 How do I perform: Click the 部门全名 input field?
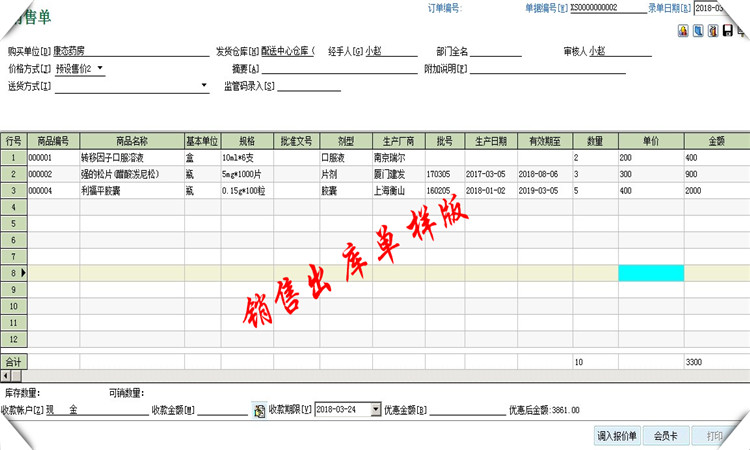(x=496, y=51)
